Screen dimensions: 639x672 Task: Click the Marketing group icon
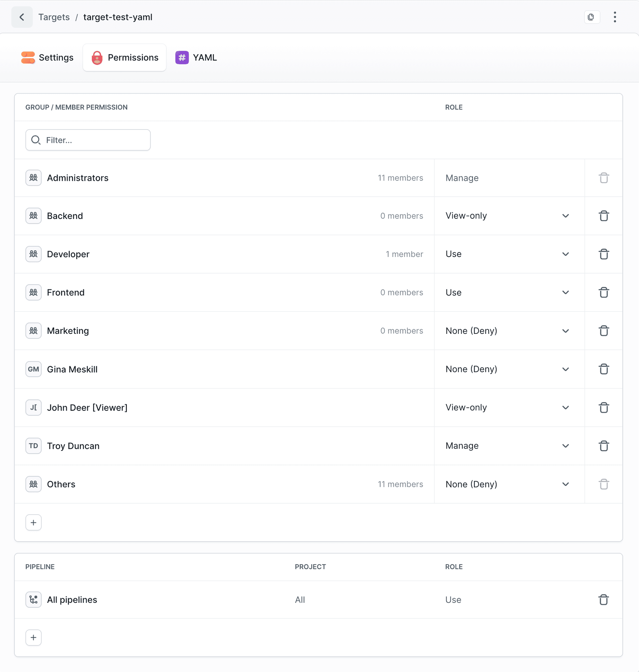tap(33, 331)
